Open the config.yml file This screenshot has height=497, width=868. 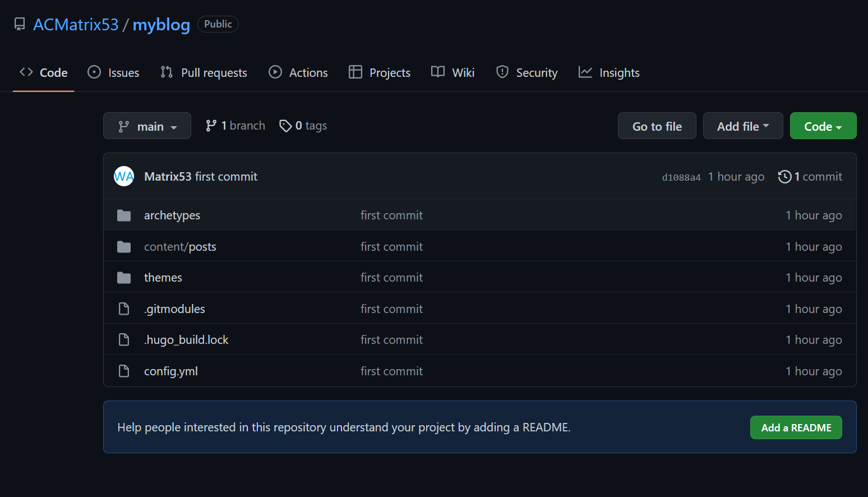point(171,371)
